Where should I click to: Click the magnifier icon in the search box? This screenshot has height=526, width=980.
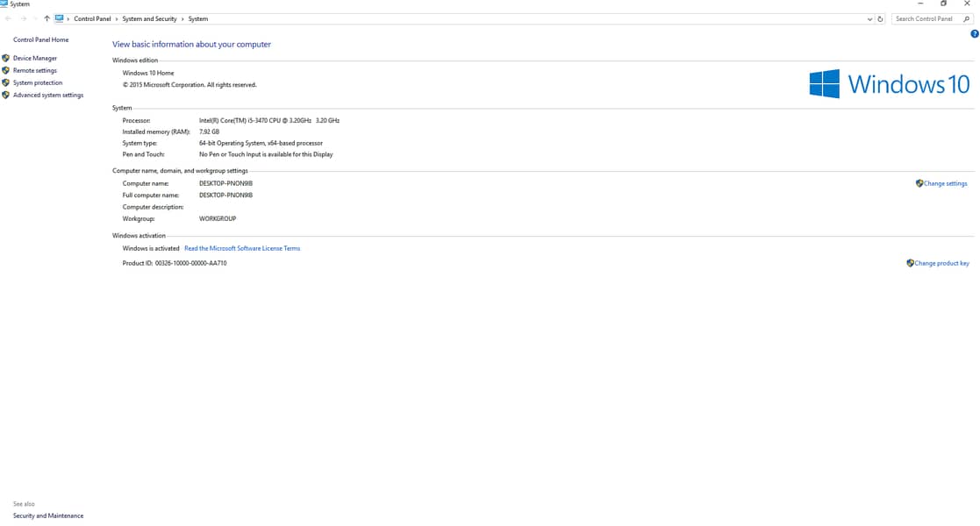(x=967, y=19)
